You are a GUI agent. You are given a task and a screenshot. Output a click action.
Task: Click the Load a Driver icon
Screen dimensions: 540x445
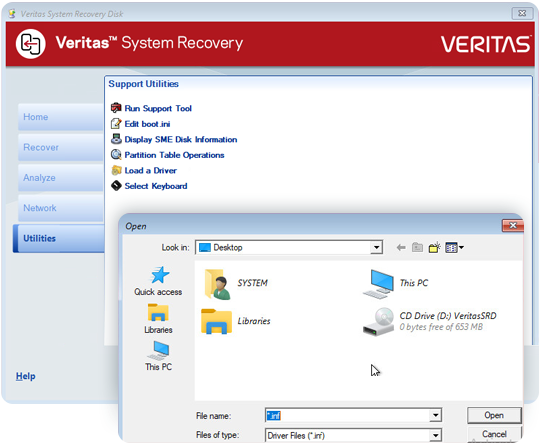(x=116, y=170)
